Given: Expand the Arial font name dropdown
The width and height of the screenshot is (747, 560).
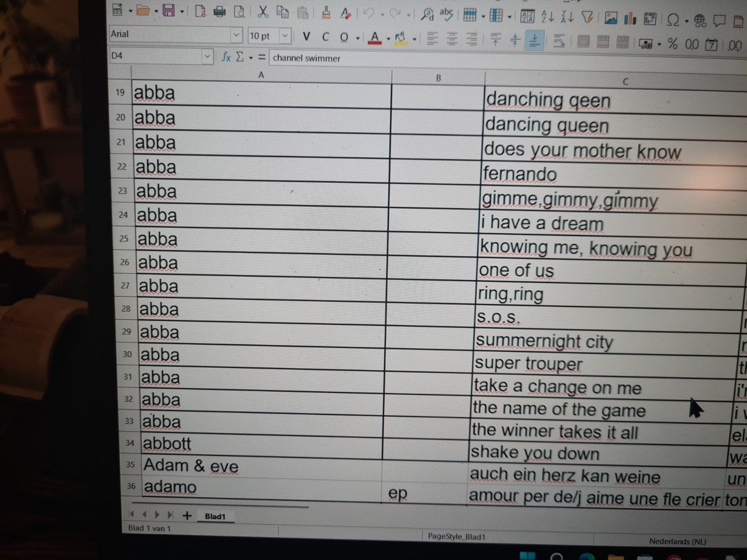Looking at the screenshot, I should pyautogui.click(x=236, y=35).
